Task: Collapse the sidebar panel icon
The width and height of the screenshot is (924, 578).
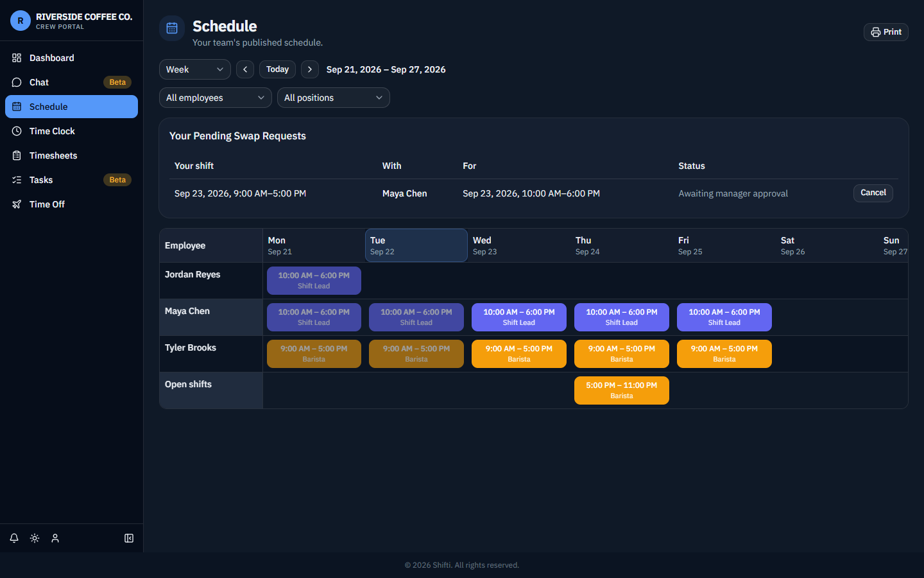Action: [x=129, y=538]
